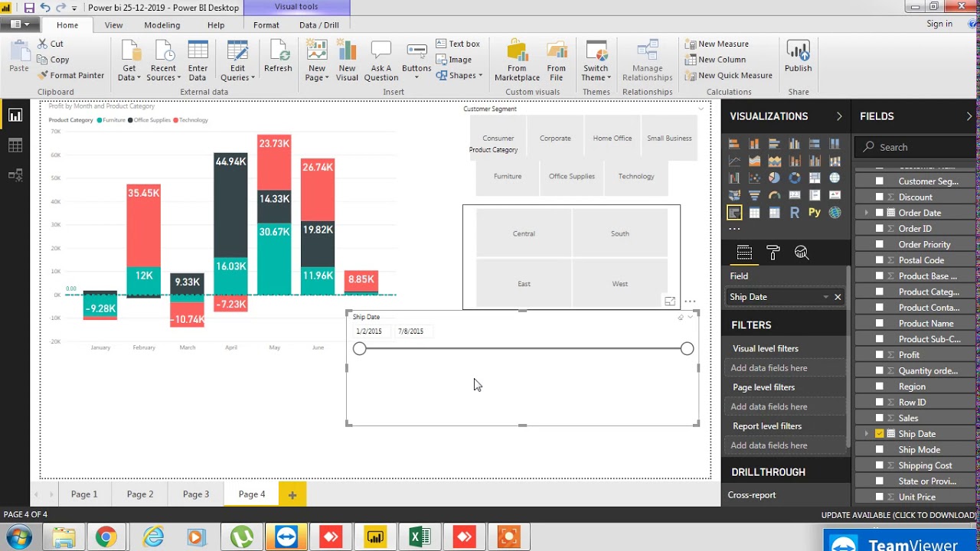The width and height of the screenshot is (980, 551).
Task: Select the Corporate segment slicer button
Action: (x=555, y=139)
